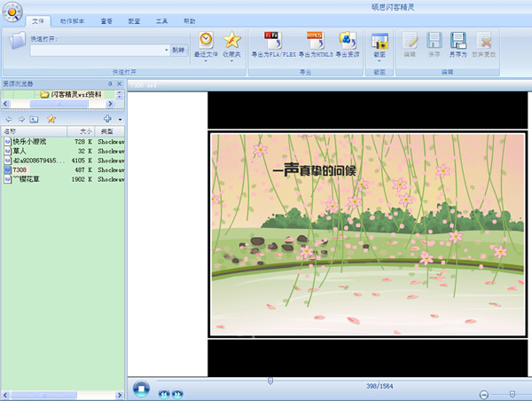The image size is (532, 401).
Task: Select the 动作脚本 ribbon tab
Action: pyautogui.click(x=72, y=21)
